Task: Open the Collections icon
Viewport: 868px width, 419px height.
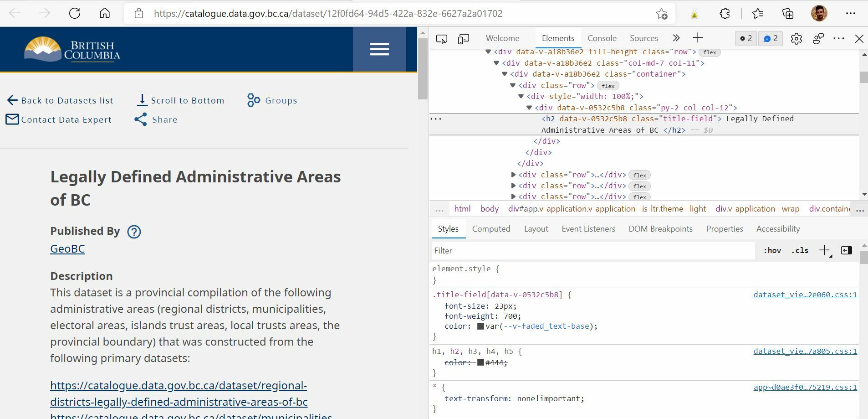Action: point(788,14)
